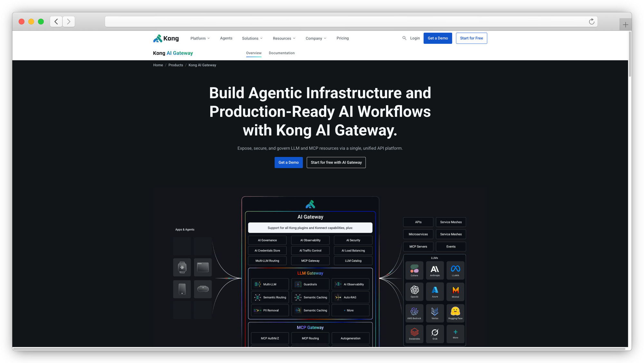Expand the Resources menu chevron

click(294, 38)
